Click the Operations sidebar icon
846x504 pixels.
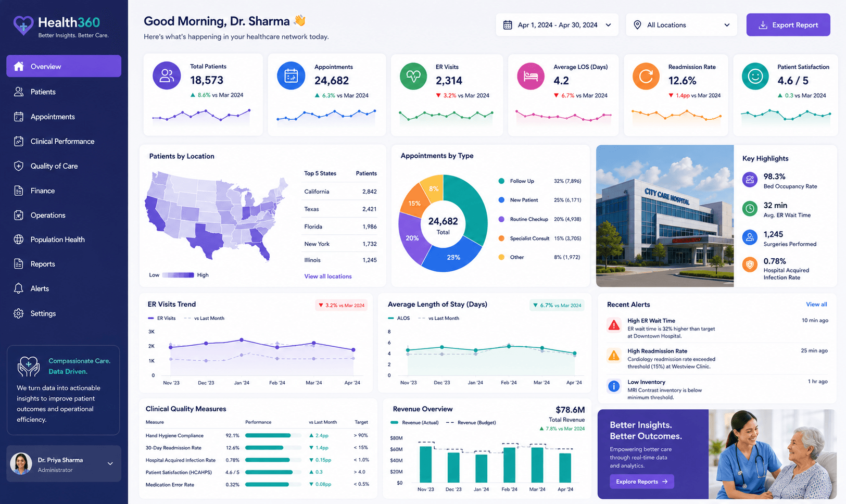click(19, 215)
